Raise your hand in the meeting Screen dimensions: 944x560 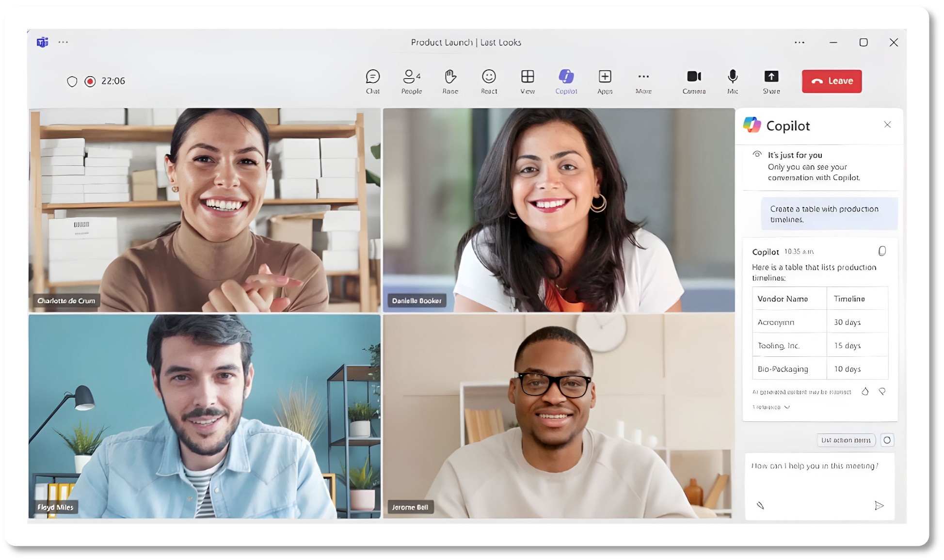pos(450,81)
